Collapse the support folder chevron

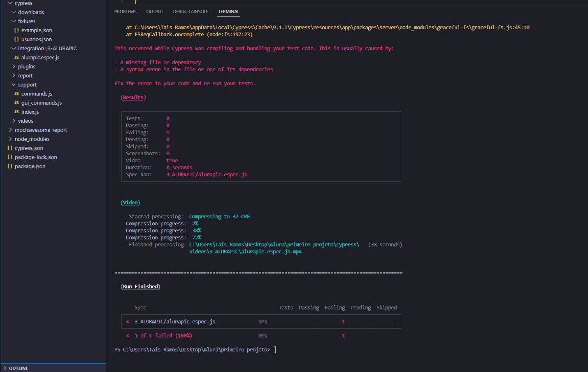pyautogui.click(x=14, y=84)
